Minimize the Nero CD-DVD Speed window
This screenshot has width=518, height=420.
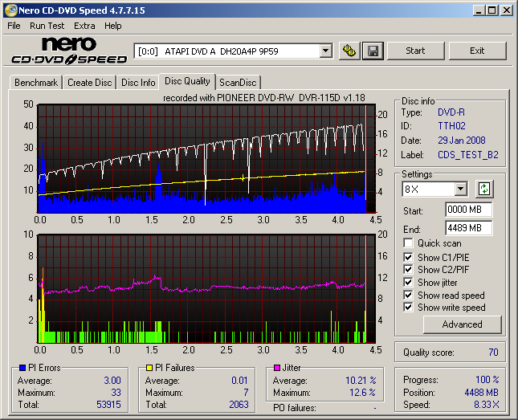(479, 10)
